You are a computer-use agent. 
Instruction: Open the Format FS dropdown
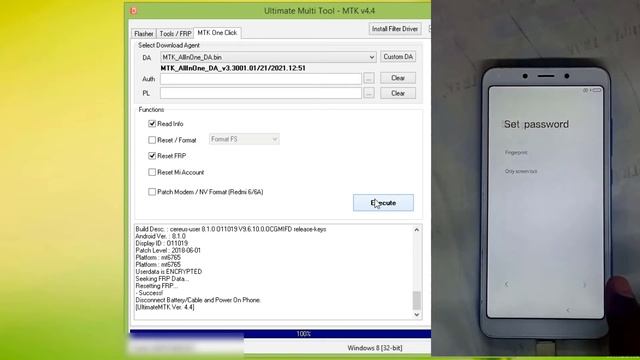click(x=244, y=139)
